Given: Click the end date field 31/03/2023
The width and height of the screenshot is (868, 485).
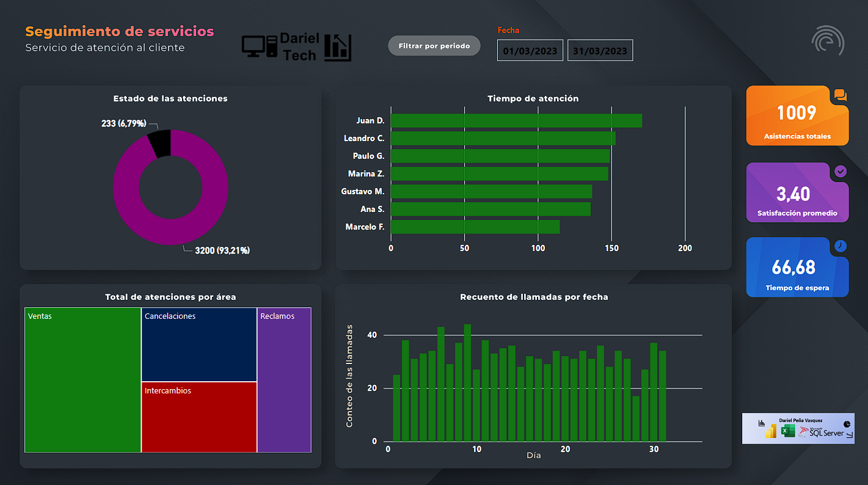Looking at the screenshot, I should click(x=600, y=51).
